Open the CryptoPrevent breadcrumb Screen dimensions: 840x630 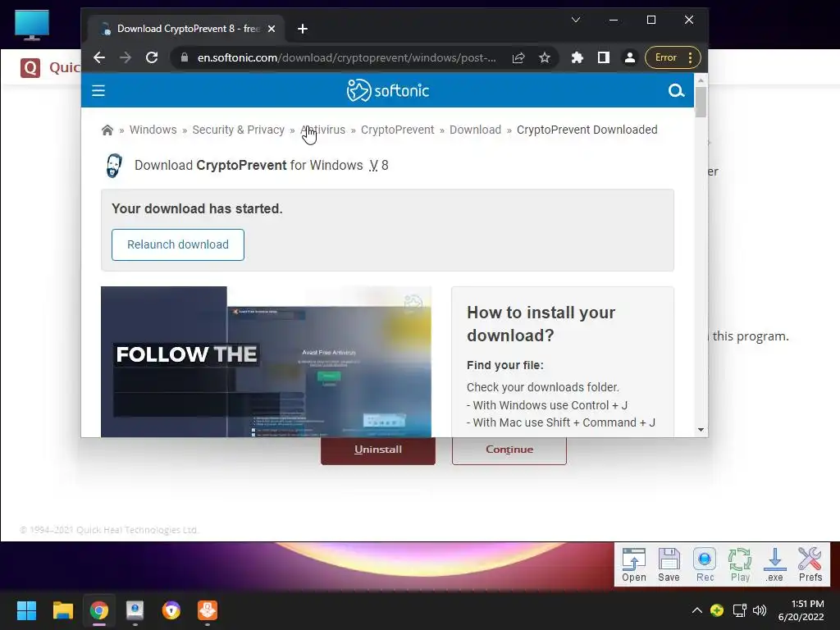click(398, 130)
